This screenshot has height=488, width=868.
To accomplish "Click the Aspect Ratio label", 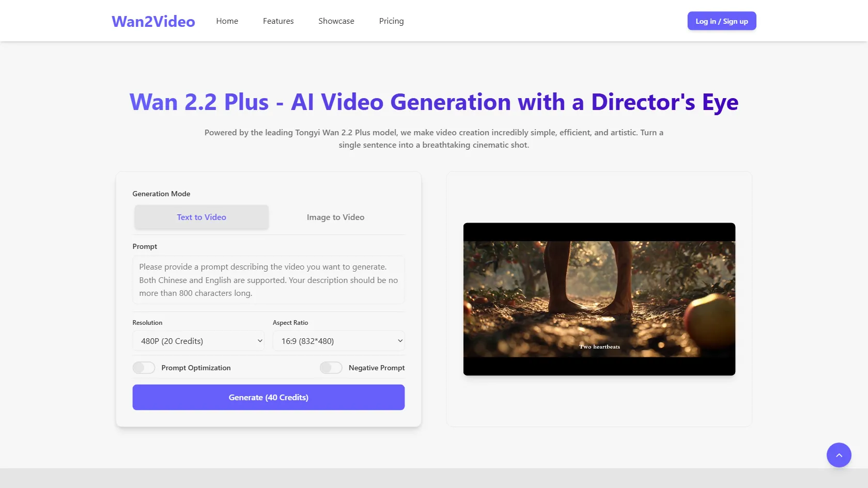I will coord(290,323).
